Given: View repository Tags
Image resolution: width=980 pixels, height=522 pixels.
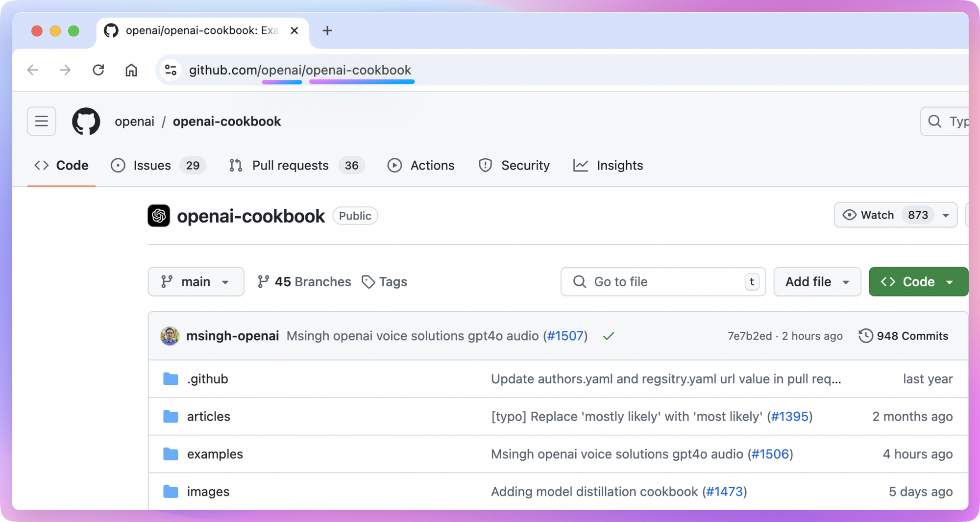Looking at the screenshot, I should (x=384, y=282).
